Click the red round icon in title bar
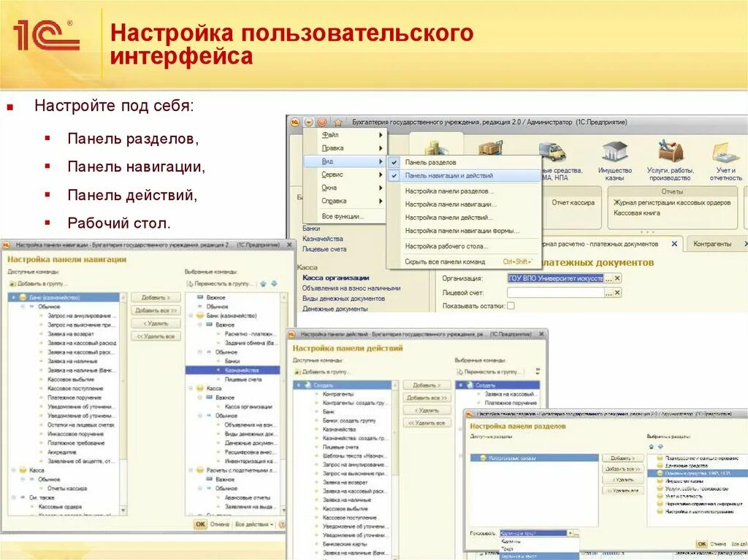The height and width of the screenshot is (560, 748). (322, 122)
